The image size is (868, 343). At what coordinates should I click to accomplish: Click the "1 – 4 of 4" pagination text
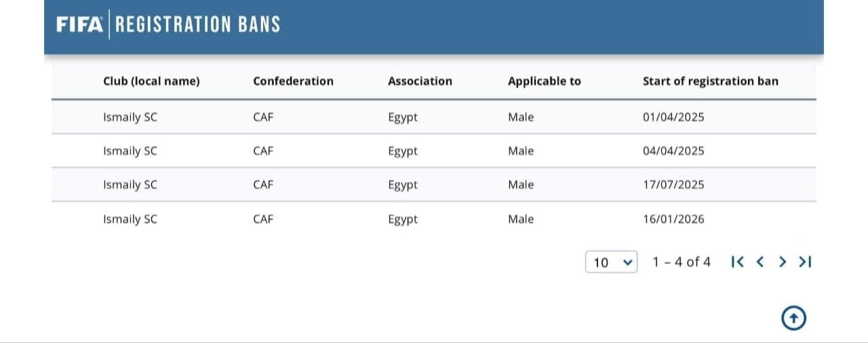(682, 262)
